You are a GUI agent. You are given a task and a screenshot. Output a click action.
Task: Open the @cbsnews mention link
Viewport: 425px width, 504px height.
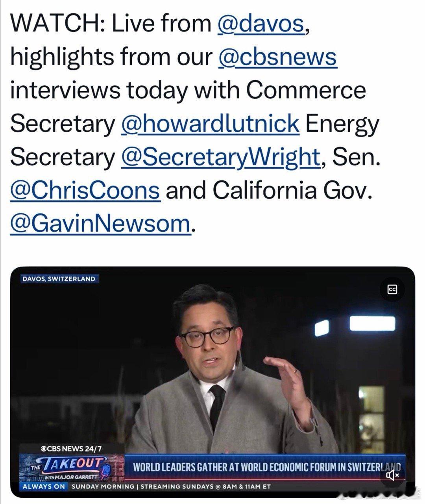277,57
